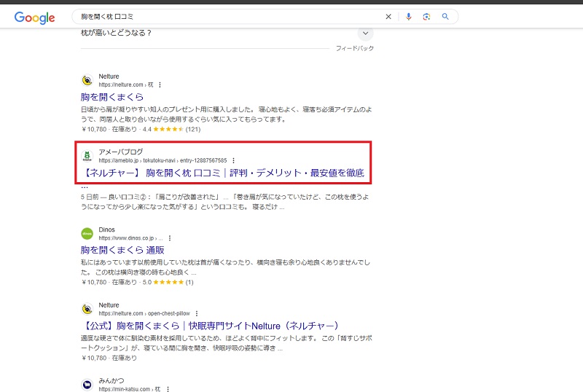Image resolution: width=583 pixels, height=392 pixels.
Task: Start voice search with microphone icon
Action: point(409,17)
